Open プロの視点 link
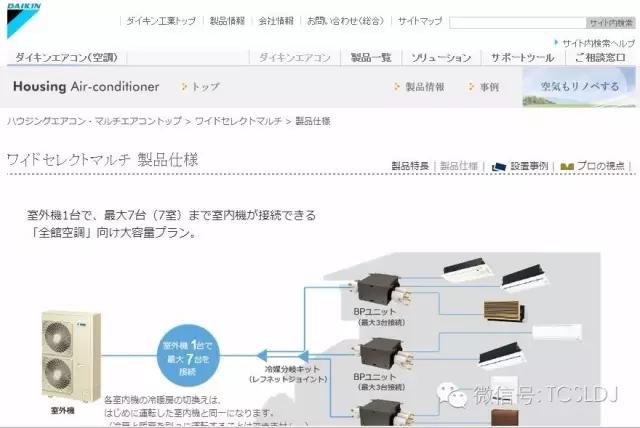 (x=600, y=166)
